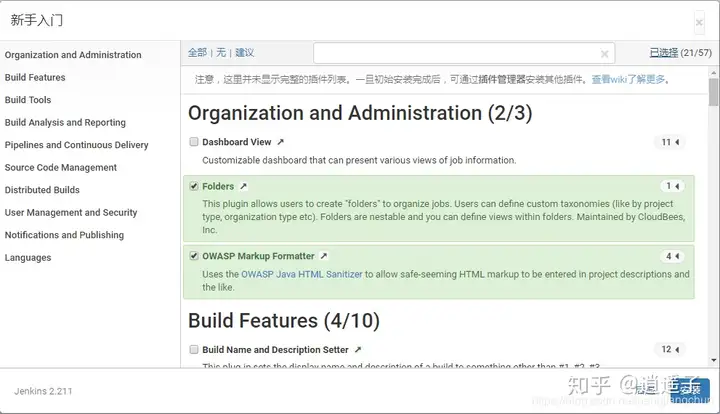This screenshot has width=720, height=414.
Task: Click the OWASP Markup Formatter name
Action: 259,256
